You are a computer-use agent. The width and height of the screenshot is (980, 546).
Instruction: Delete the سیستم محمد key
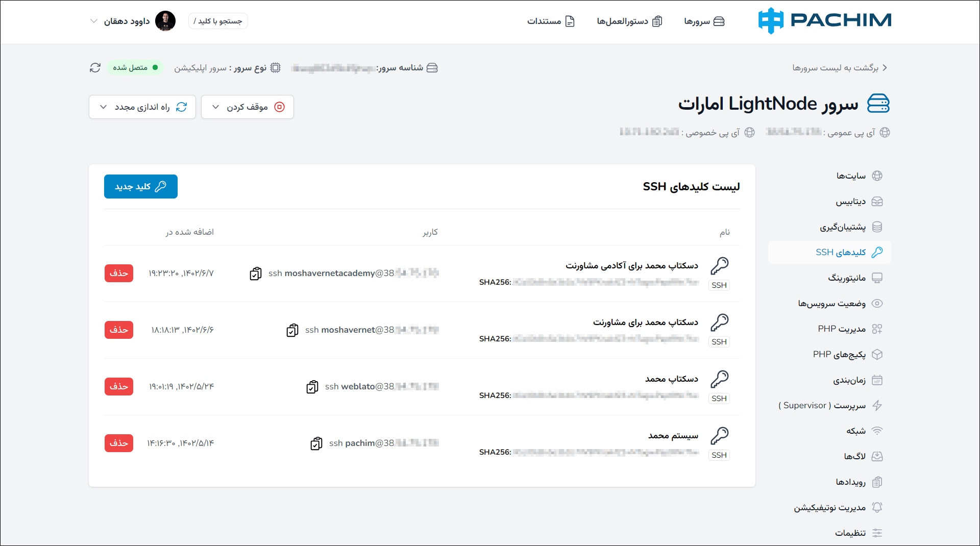(119, 443)
